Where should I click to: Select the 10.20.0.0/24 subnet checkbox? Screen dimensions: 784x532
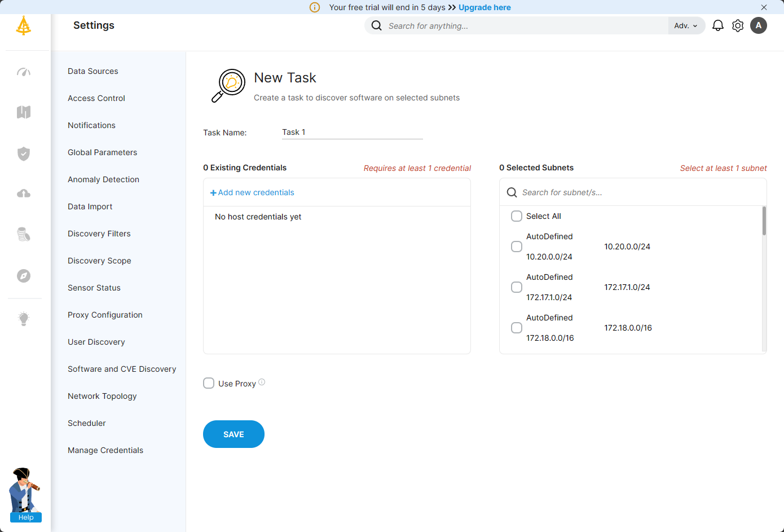tap(517, 247)
